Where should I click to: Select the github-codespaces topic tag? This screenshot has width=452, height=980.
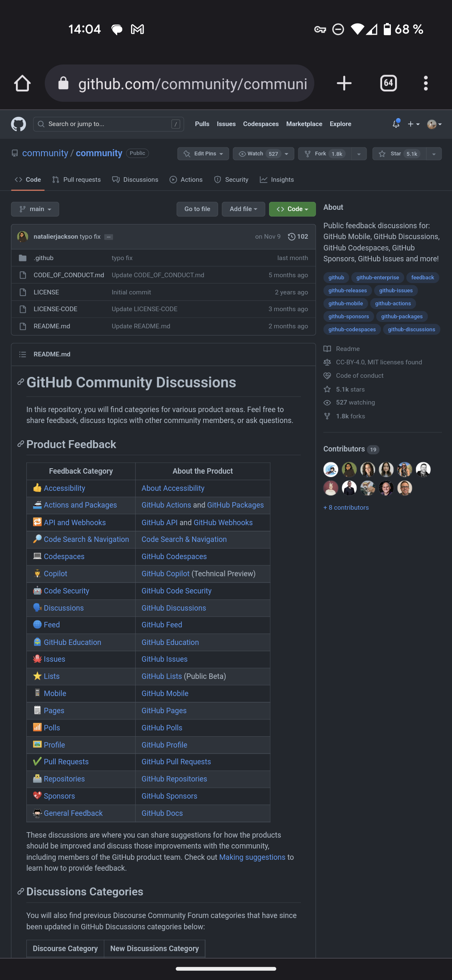click(x=352, y=330)
